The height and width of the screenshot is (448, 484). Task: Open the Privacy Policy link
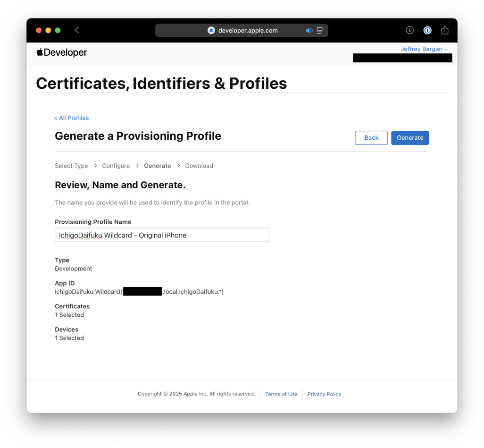324,394
